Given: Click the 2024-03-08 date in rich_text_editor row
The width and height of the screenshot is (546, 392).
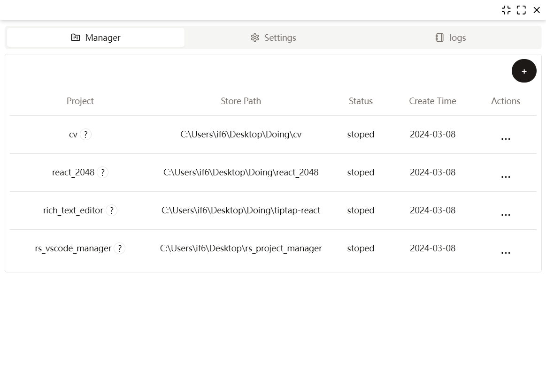Looking at the screenshot, I should coord(432,210).
